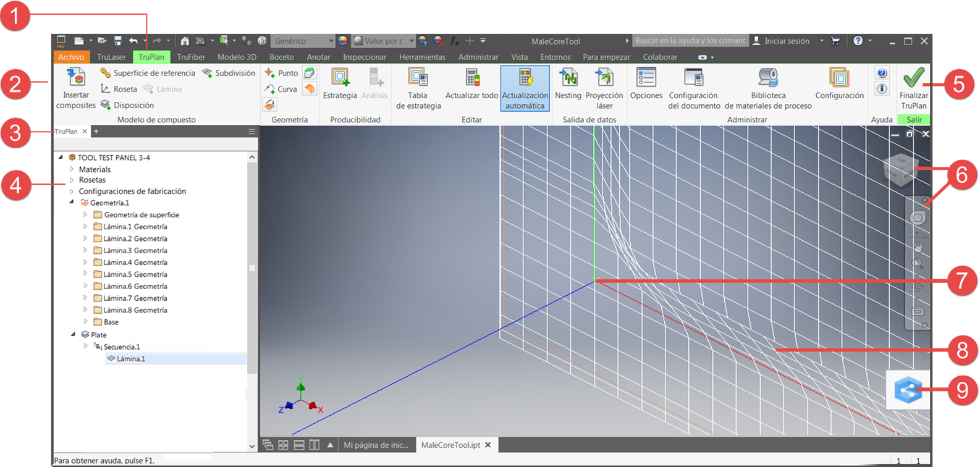Viewport: 980px width, 467px height.
Task: Select Superficie de referencia in the ribbon
Action: click(x=148, y=73)
